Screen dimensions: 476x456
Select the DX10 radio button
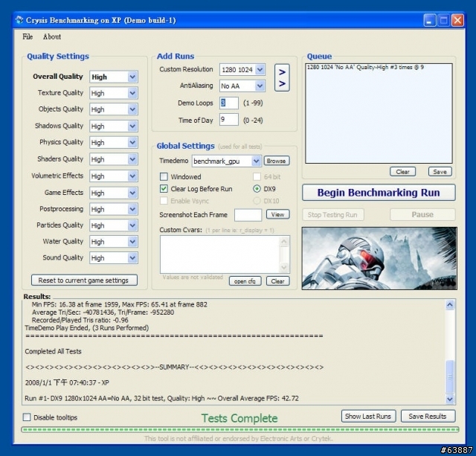coord(257,201)
